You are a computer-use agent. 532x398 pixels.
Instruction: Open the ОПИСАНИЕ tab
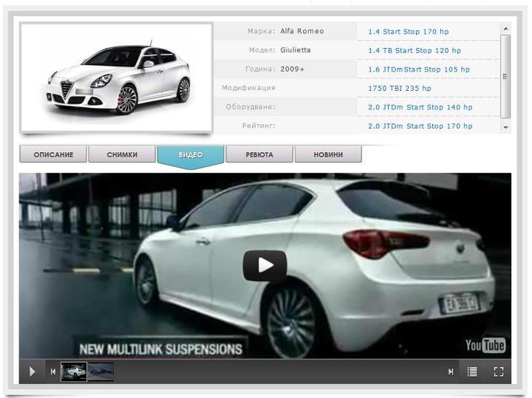53,154
